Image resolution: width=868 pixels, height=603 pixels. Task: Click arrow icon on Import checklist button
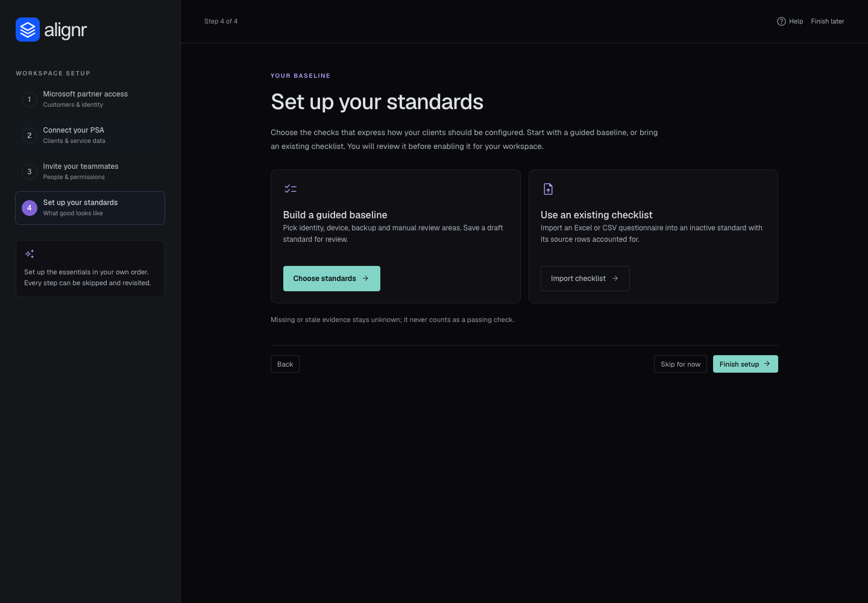click(615, 279)
